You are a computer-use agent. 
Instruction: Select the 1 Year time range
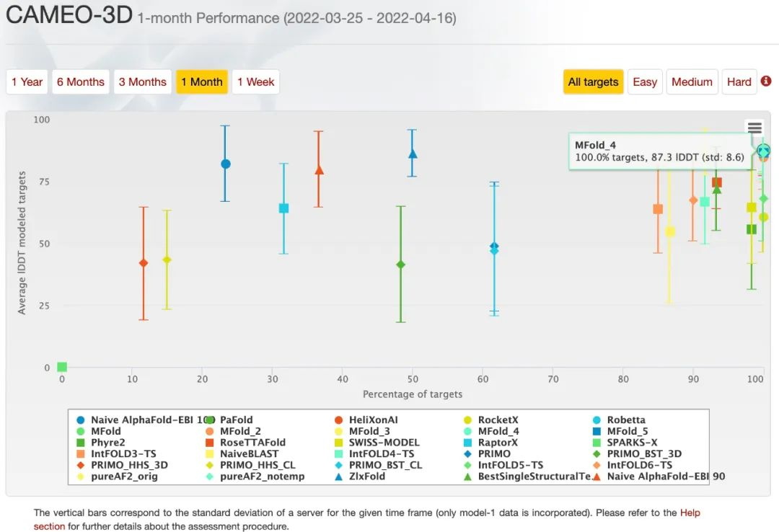[x=27, y=82]
